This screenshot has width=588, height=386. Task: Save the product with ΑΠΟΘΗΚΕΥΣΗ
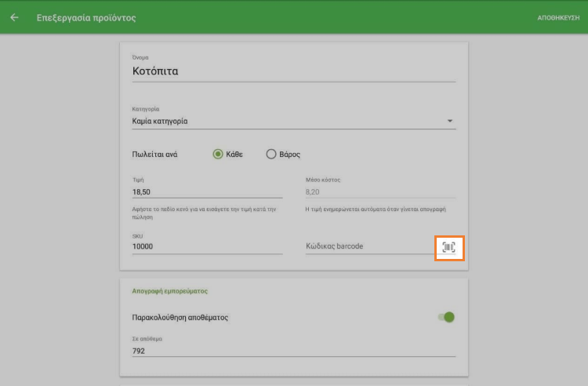point(558,17)
